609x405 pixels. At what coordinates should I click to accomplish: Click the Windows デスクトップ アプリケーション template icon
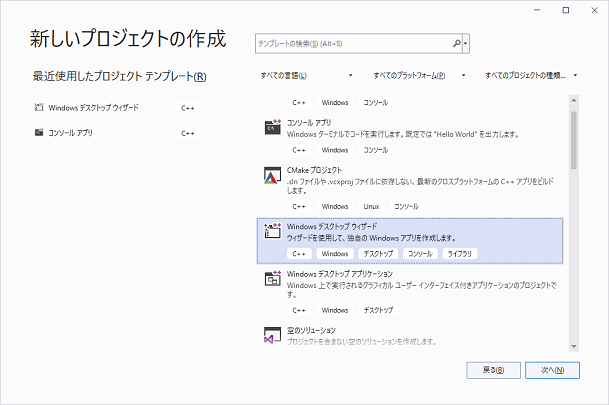pyautogui.click(x=273, y=278)
